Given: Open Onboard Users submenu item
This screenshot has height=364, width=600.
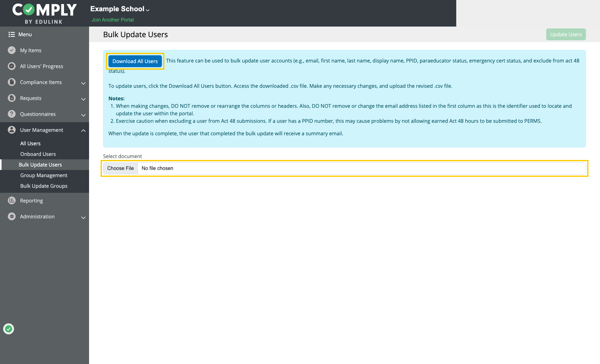Looking at the screenshot, I should click(x=38, y=154).
